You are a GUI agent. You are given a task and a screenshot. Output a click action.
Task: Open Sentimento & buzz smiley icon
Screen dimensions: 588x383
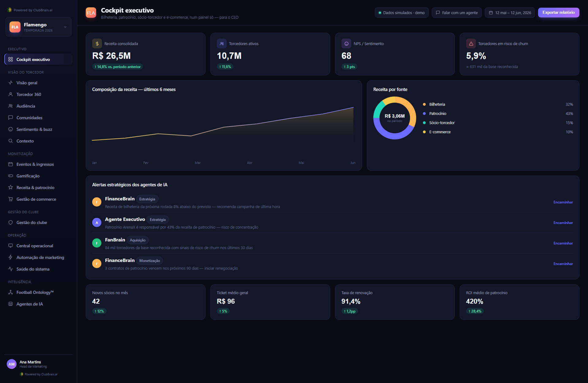[x=10, y=129]
